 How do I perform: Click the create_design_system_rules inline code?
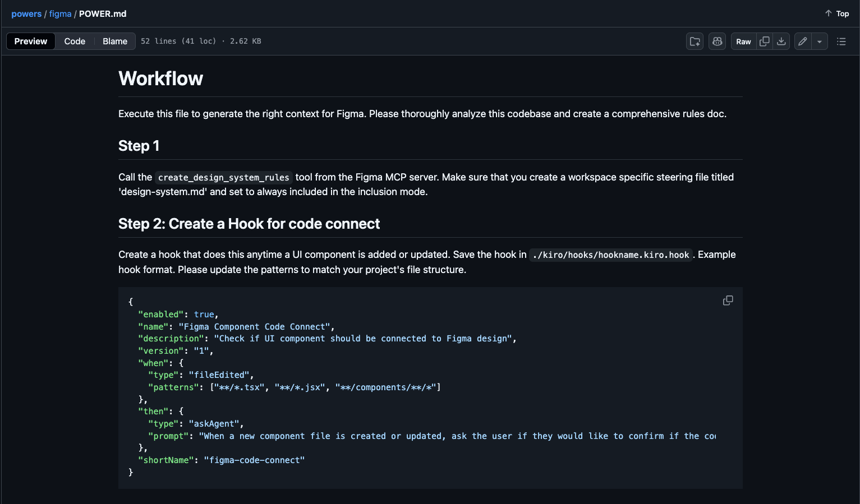[223, 178]
